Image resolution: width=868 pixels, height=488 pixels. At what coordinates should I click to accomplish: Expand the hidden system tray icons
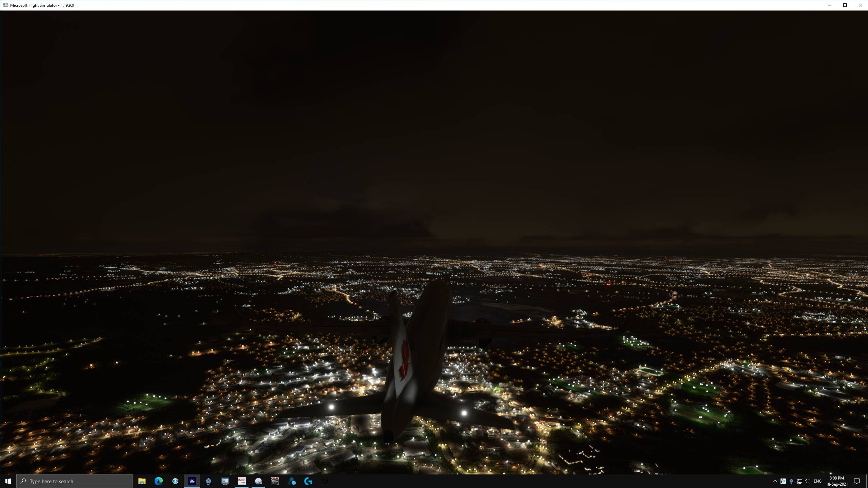tap(775, 481)
